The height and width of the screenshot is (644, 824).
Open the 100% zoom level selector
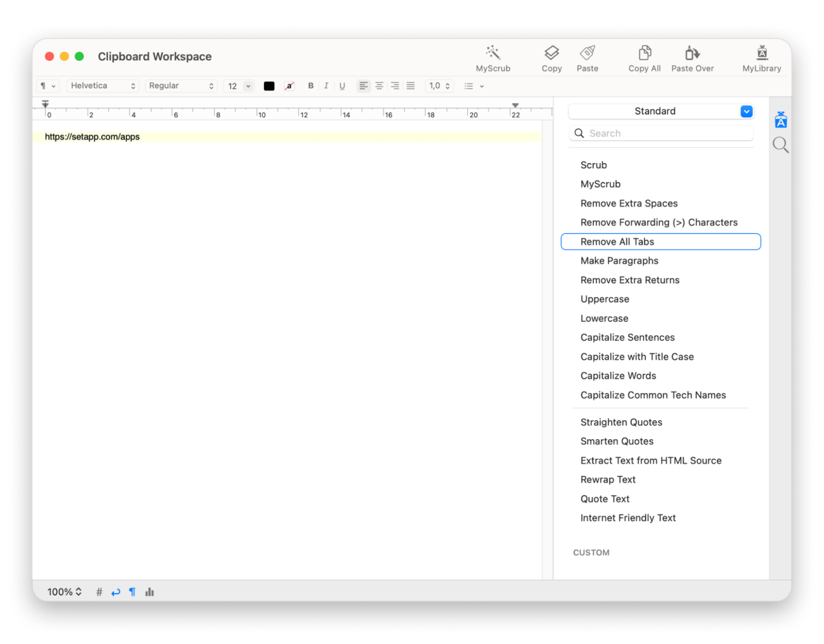coord(64,592)
